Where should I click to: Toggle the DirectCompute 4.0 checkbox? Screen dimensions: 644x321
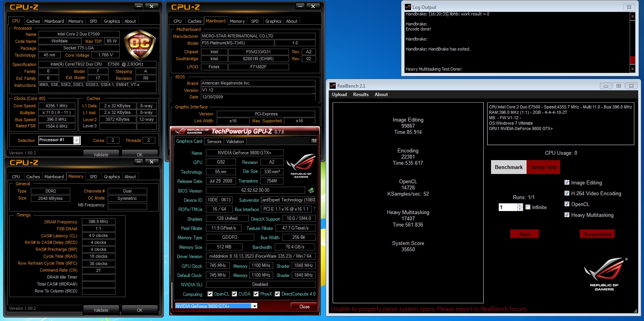pos(277,294)
